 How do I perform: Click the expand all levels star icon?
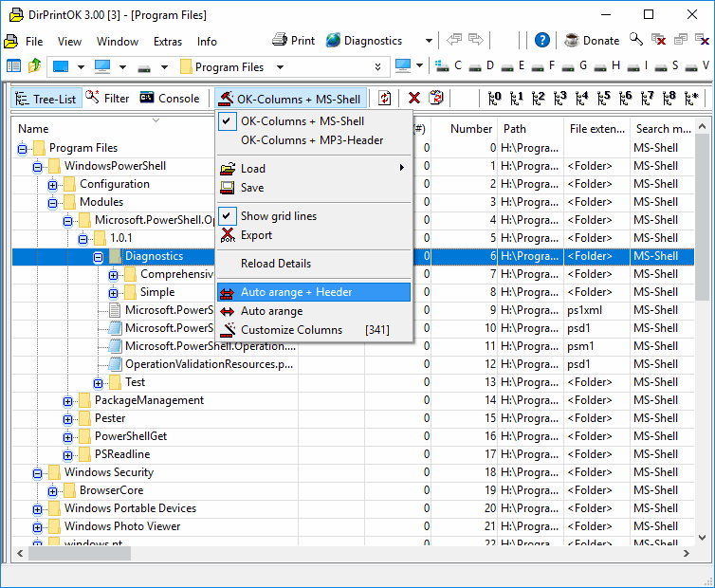click(x=691, y=98)
